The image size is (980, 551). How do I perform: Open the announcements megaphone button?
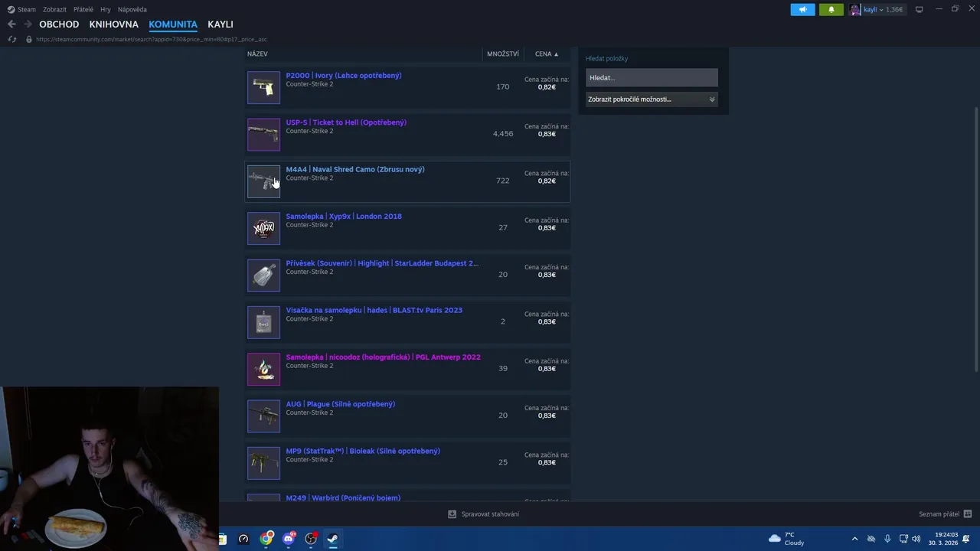[802, 9]
